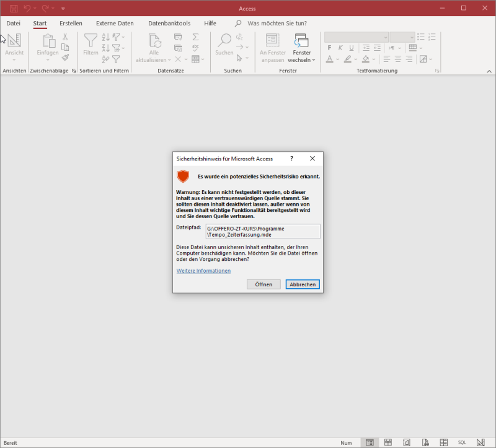Toggle italic K formatting
Image resolution: width=496 pixels, height=448 pixels.
pos(340,48)
